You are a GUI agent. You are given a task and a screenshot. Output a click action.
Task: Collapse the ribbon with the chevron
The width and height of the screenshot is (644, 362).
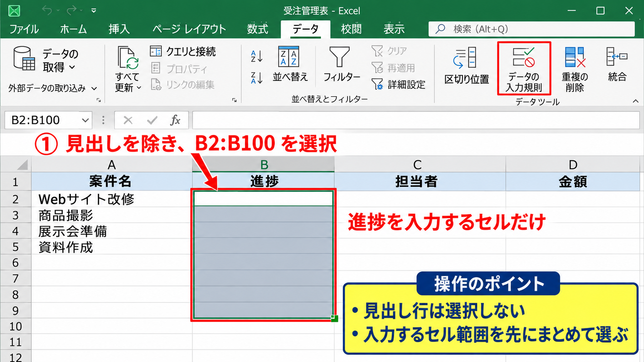[635, 101]
